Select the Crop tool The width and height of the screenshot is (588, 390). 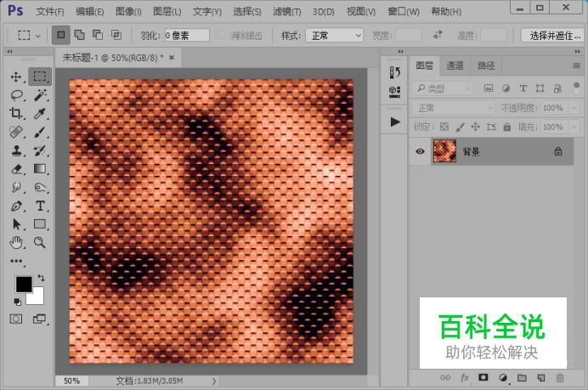click(16, 113)
